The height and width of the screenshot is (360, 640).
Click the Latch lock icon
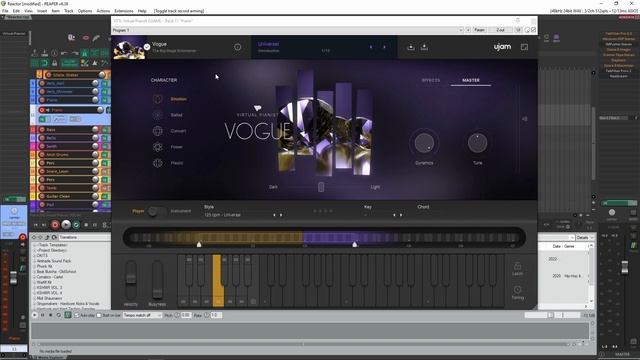click(x=517, y=267)
